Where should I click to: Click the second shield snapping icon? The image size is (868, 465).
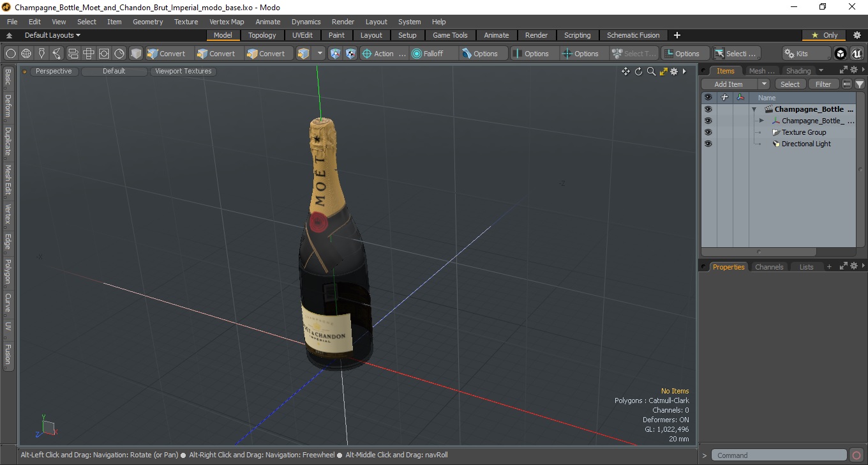[351, 54]
